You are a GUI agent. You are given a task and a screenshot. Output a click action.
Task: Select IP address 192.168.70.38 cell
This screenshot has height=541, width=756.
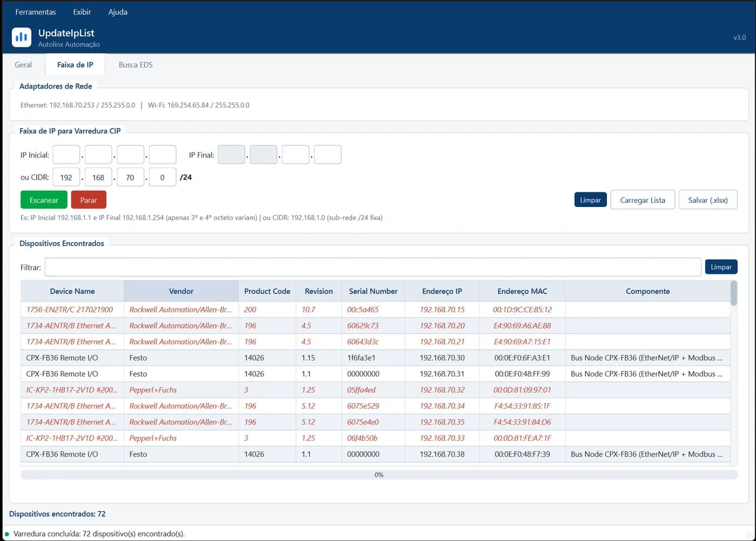coord(442,455)
